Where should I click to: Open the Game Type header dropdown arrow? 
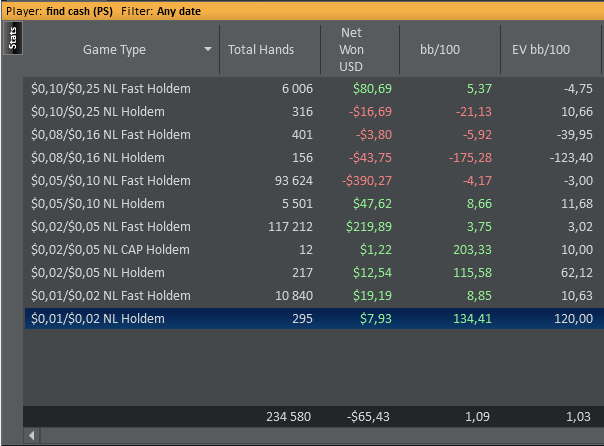coord(208,49)
